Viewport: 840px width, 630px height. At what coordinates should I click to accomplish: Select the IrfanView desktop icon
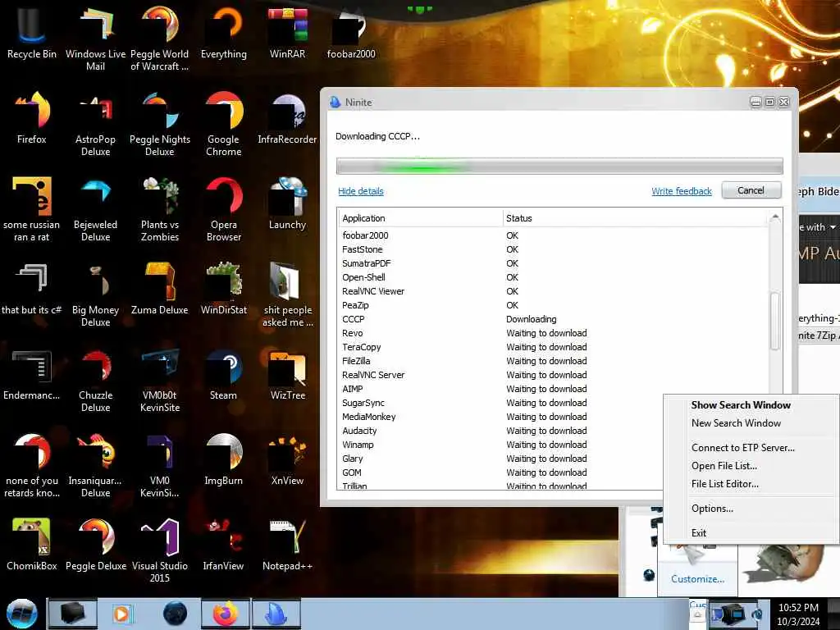(x=224, y=545)
